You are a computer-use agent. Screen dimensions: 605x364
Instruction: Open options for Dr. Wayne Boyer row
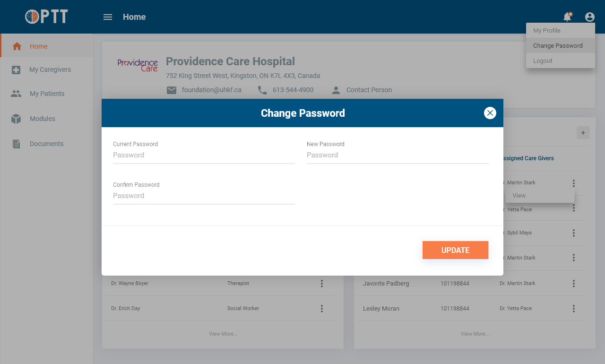click(x=322, y=284)
